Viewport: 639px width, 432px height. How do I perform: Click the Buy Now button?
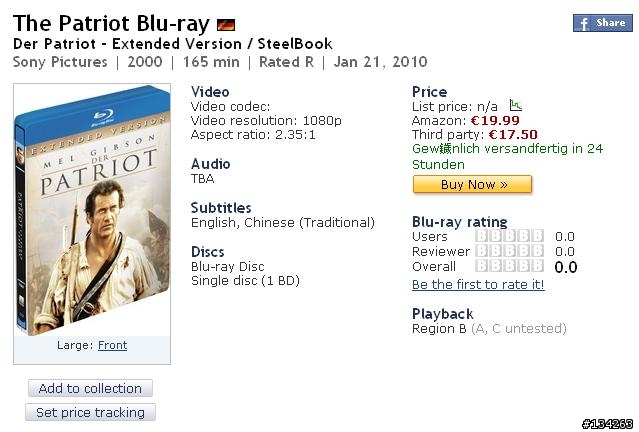coord(472,185)
